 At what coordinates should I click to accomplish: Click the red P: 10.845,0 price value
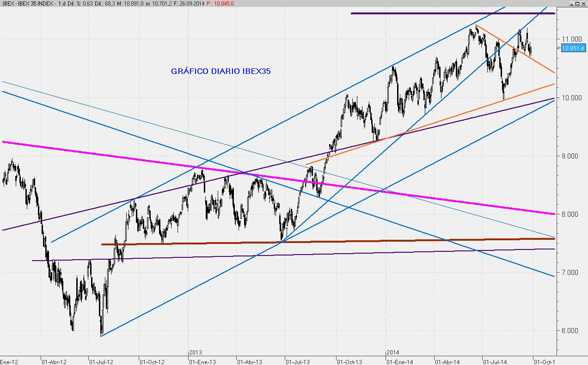(220, 3)
